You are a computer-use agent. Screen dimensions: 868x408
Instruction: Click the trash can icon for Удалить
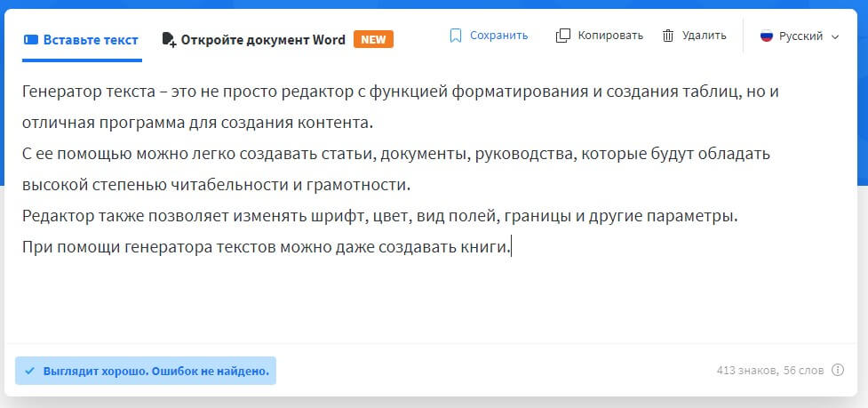tap(668, 36)
